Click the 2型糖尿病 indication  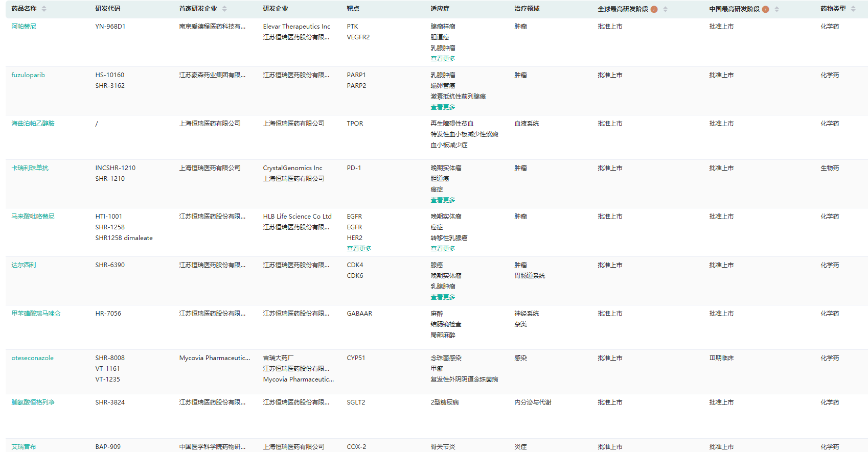[445, 402]
